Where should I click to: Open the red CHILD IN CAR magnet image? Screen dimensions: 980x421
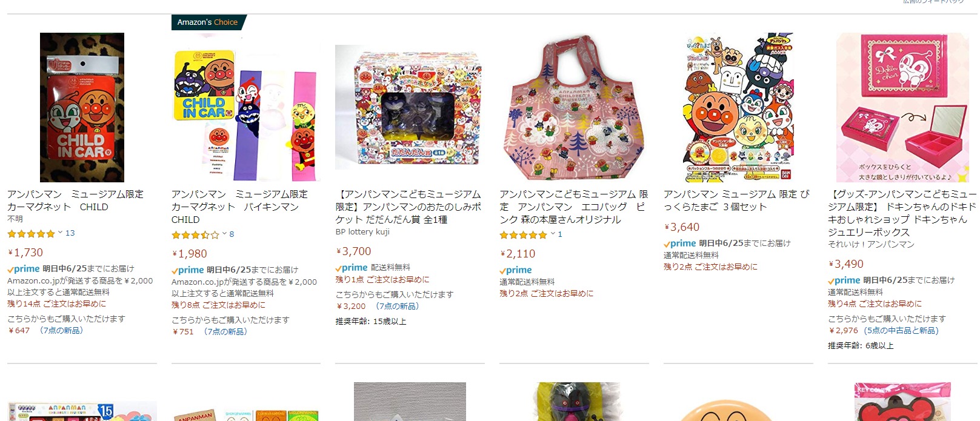pos(82,107)
